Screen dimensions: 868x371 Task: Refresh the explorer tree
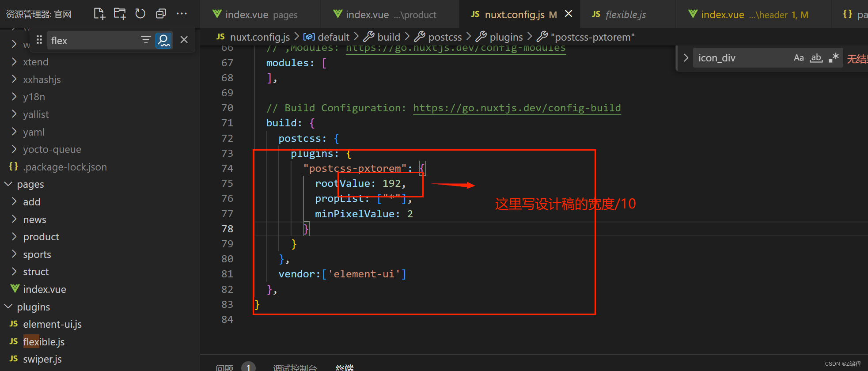click(140, 14)
